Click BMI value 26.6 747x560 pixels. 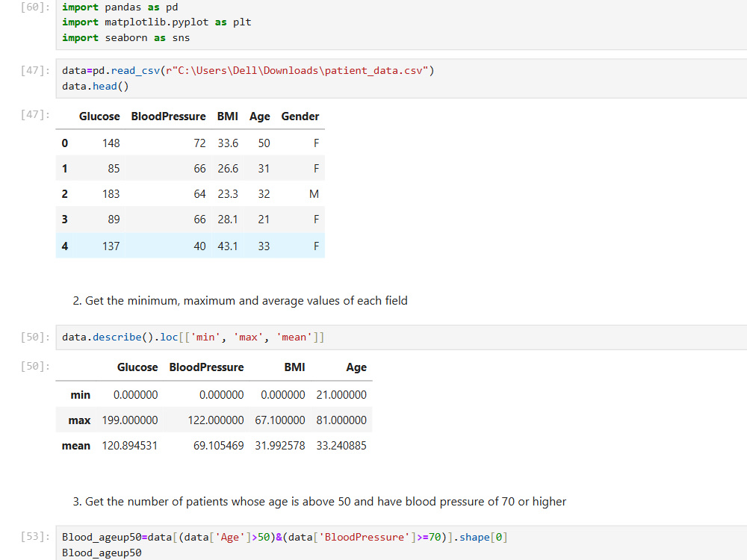pyautogui.click(x=228, y=169)
